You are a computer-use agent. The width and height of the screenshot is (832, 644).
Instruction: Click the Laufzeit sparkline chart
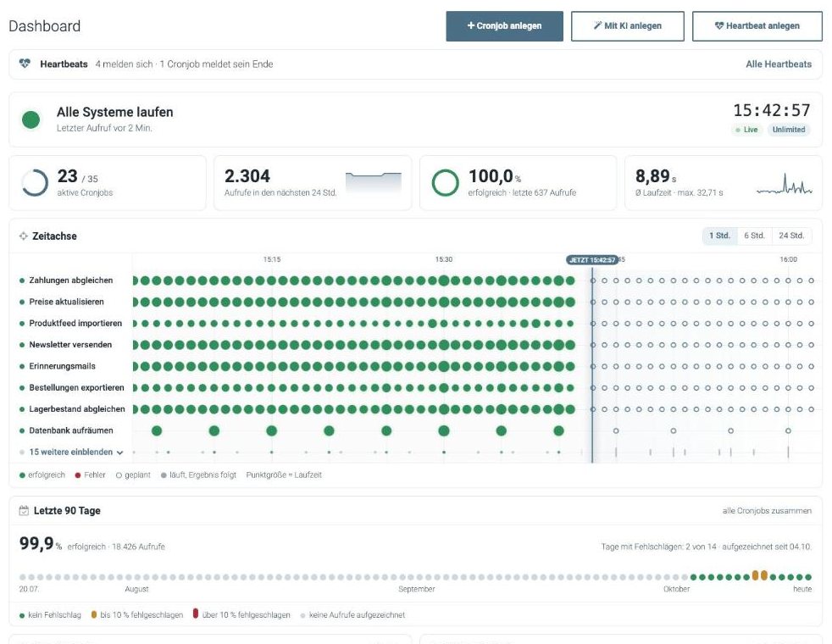(785, 184)
